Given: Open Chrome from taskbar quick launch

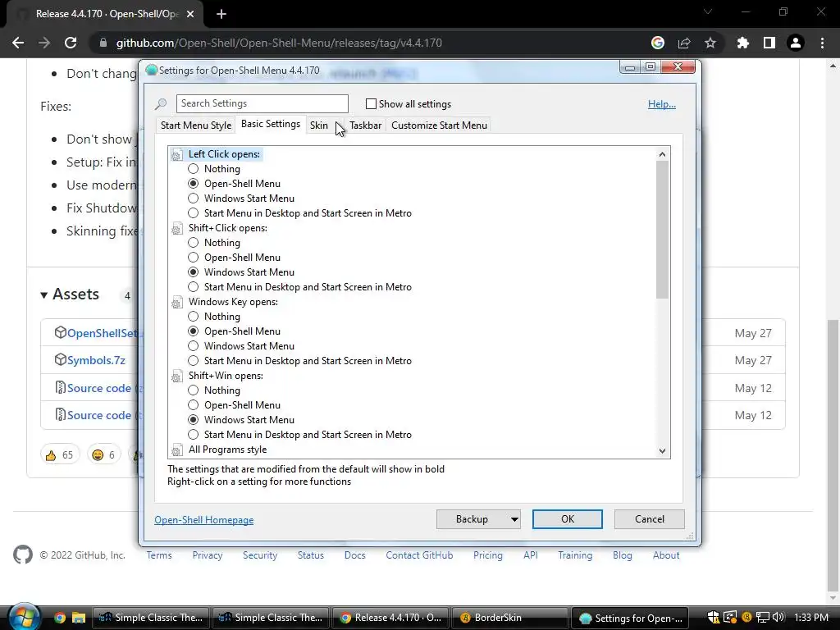Looking at the screenshot, I should (59, 618).
